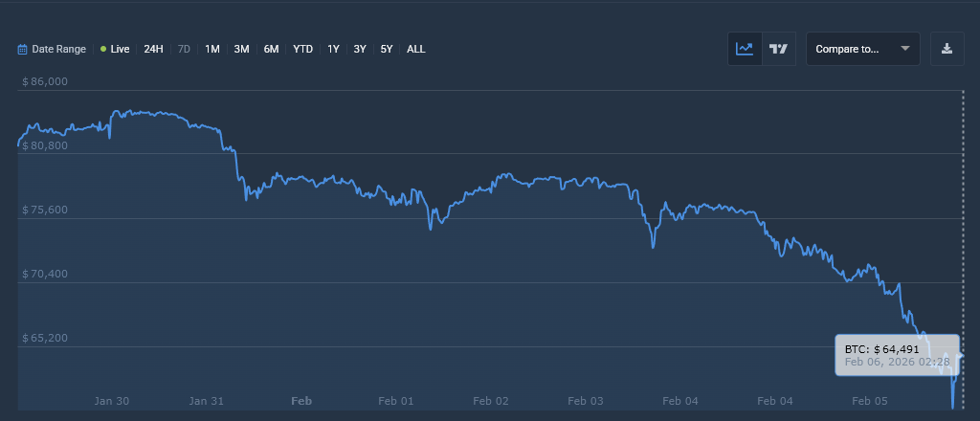Click the Feb 03 timeline label
Screen dimensions: 980x421
coord(585,401)
